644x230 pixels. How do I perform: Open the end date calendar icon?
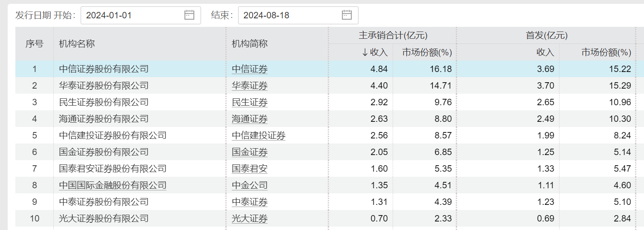click(347, 15)
